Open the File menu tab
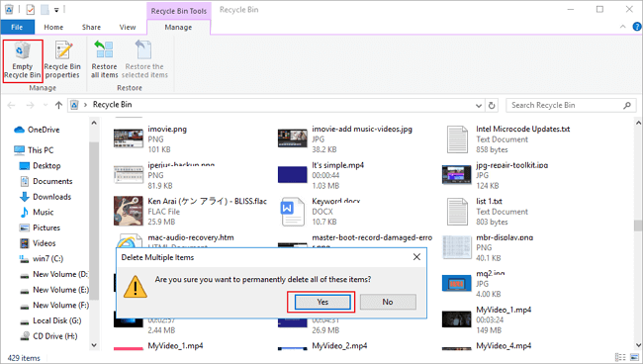The width and height of the screenshot is (643, 364). (17, 27)
